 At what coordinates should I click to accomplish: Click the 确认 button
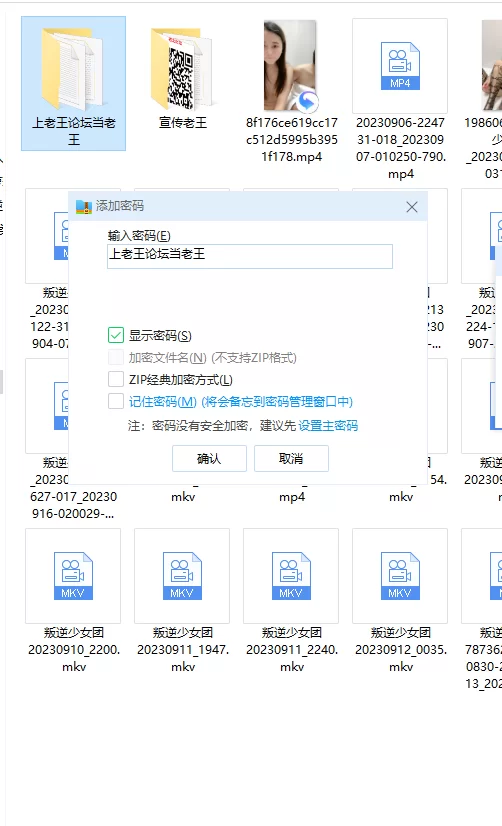[209, 458]
